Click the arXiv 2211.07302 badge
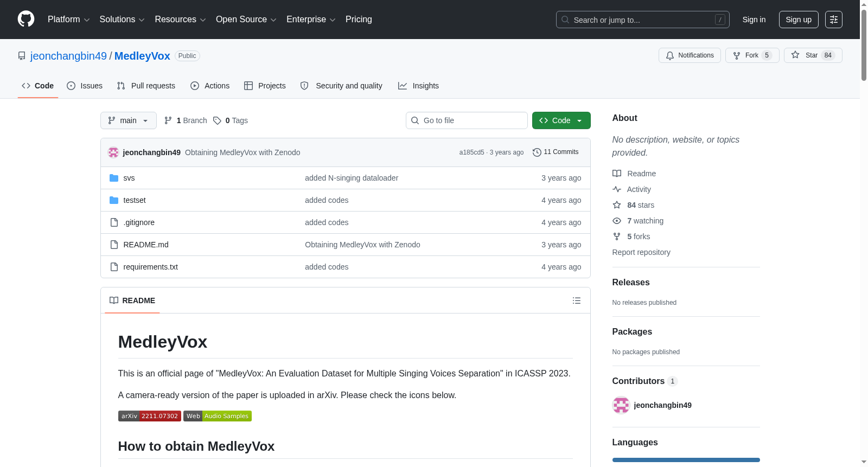Screen dimensions: 868x467 150,416
